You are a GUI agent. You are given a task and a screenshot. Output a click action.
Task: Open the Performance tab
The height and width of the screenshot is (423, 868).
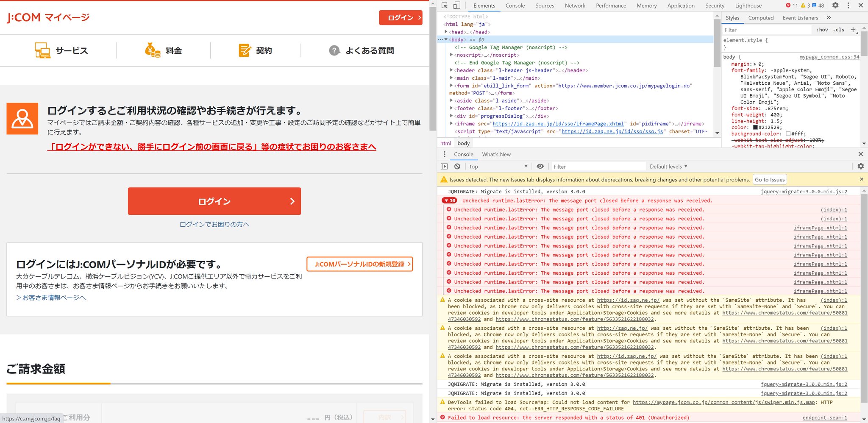[611, 6]
